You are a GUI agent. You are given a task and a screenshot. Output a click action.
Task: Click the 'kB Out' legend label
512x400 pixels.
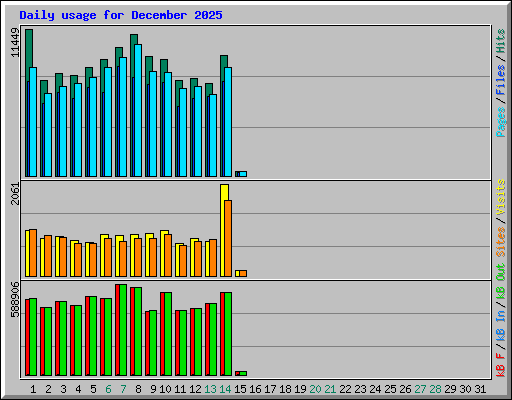click(500, 282)
